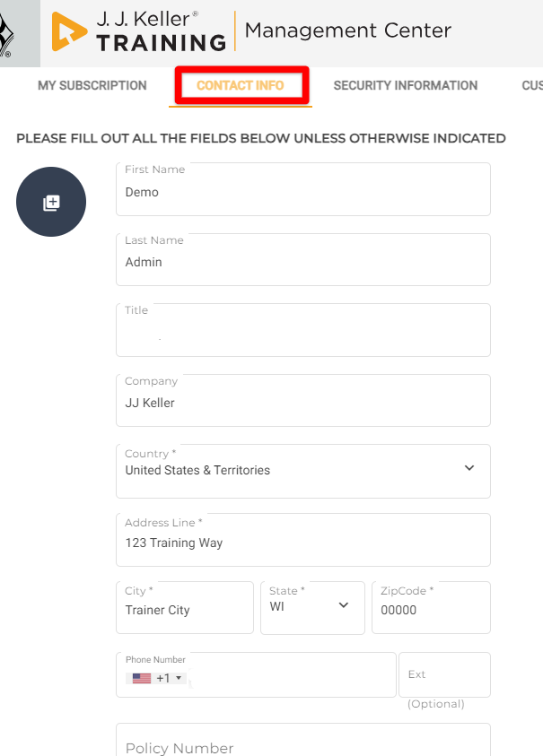This screenshot has height=756, width=543.
Task: Click the orange J.J. Keller play logo icon
Action: point(67,29)
